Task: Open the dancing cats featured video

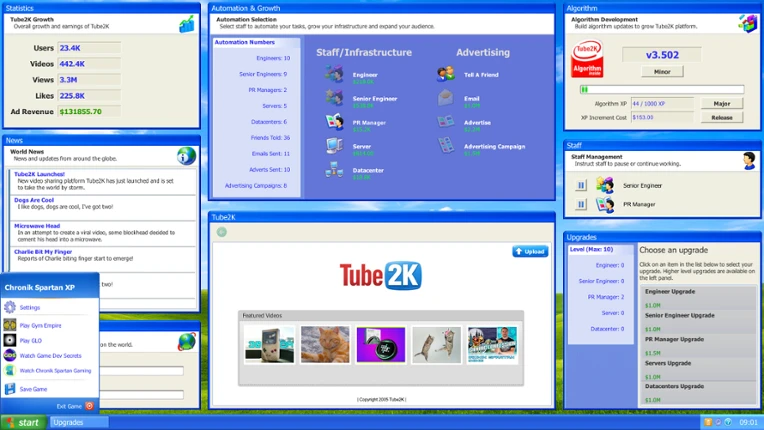Action: click(436, 345)
